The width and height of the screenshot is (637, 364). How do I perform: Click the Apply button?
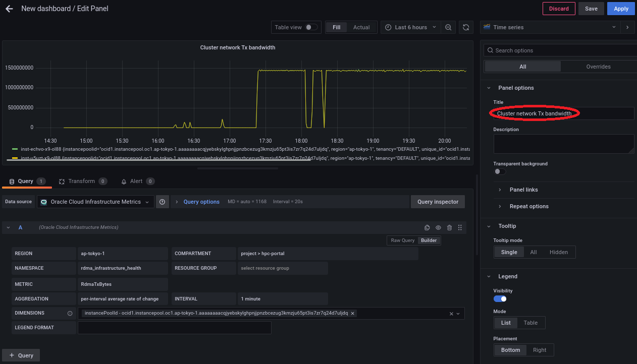621,9
